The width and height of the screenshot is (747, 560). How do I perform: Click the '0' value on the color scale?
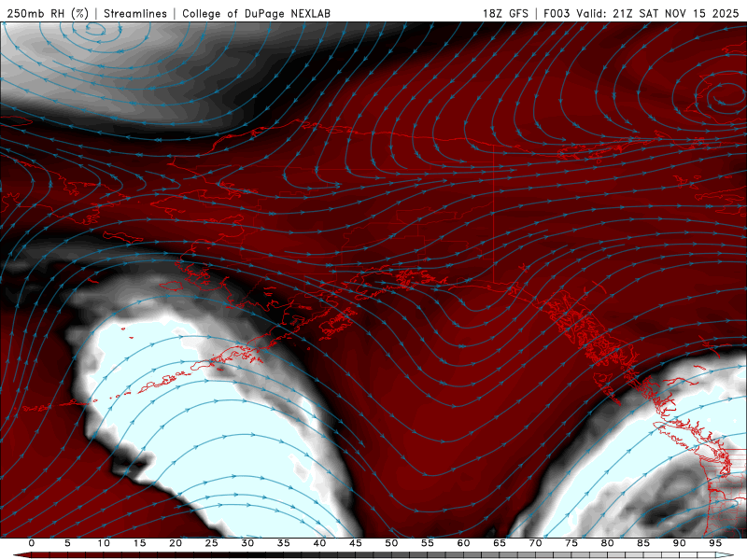(x=32, y=543)
